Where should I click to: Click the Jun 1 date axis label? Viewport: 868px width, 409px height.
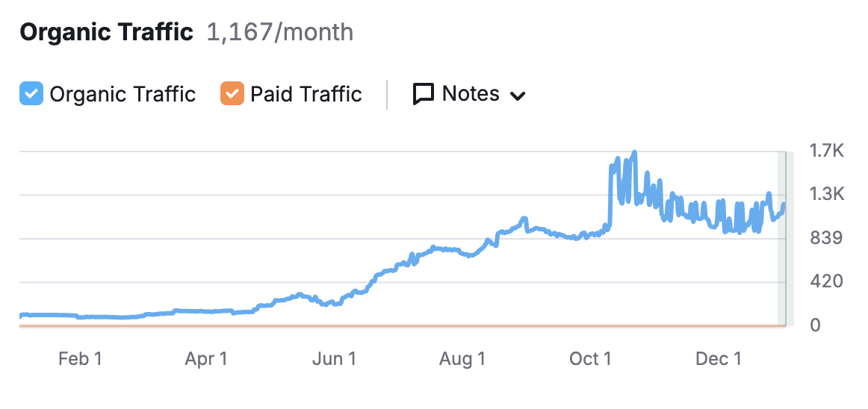[334, 359]
